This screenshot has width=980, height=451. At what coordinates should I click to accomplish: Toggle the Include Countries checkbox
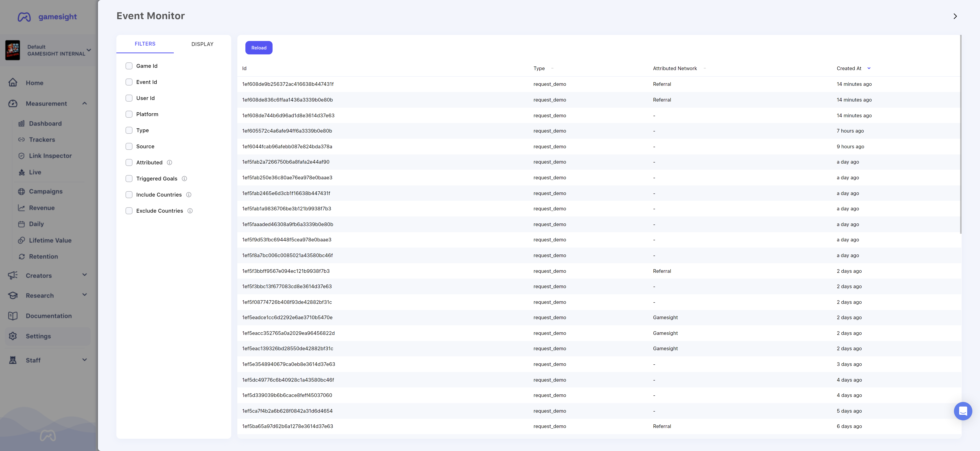[x=129, y=195]
